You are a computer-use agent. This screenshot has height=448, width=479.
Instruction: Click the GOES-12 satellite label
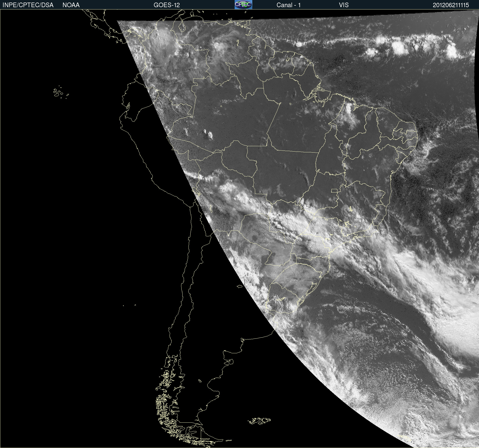pos(167,5)
